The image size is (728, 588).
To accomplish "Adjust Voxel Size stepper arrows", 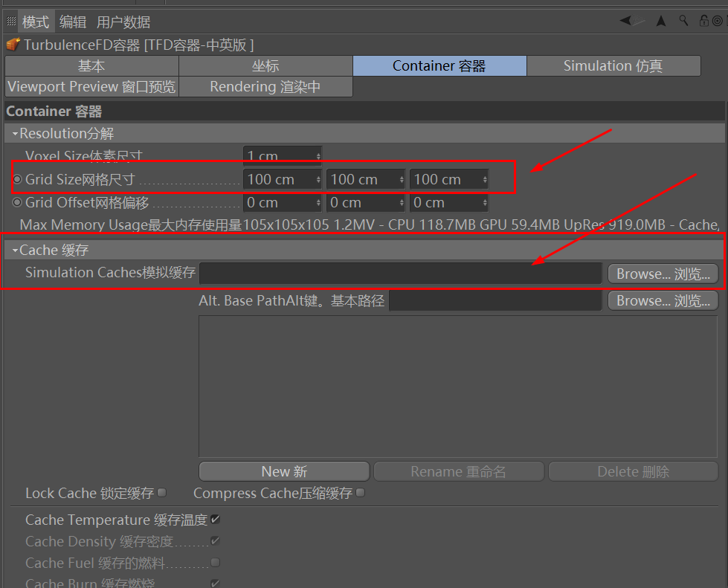I will click(318, 156).
